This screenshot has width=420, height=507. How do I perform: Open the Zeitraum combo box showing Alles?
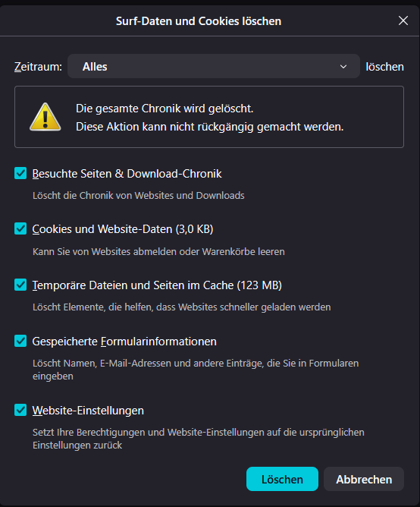coord(214,66)
